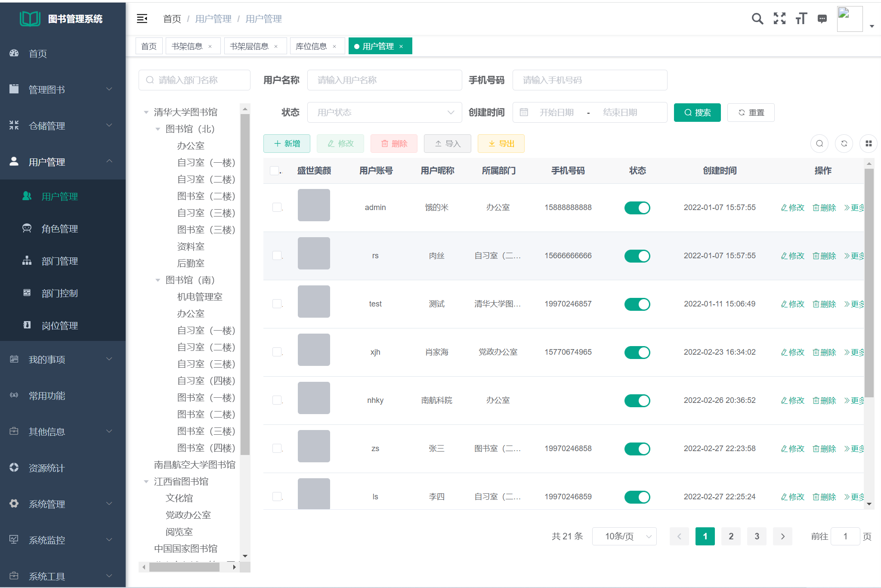881x588 pixels.
Task: Open column display grid icon
Action: tap(869, 144)
